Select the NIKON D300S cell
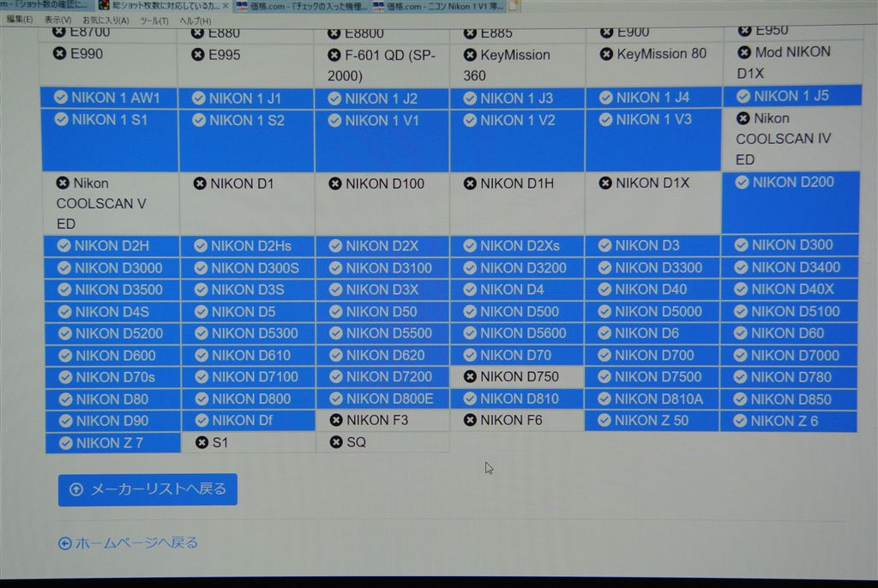This screenshot has width=878, height=588. [248, 267]
